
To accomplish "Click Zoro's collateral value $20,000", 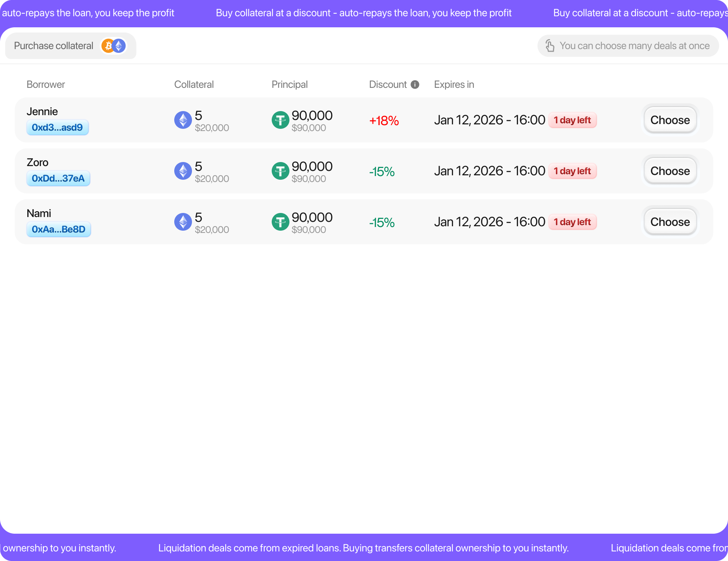I will 212,179.
